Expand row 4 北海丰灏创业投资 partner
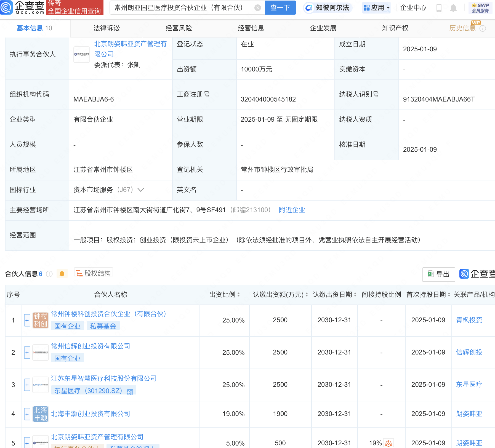 pos(27,414)
